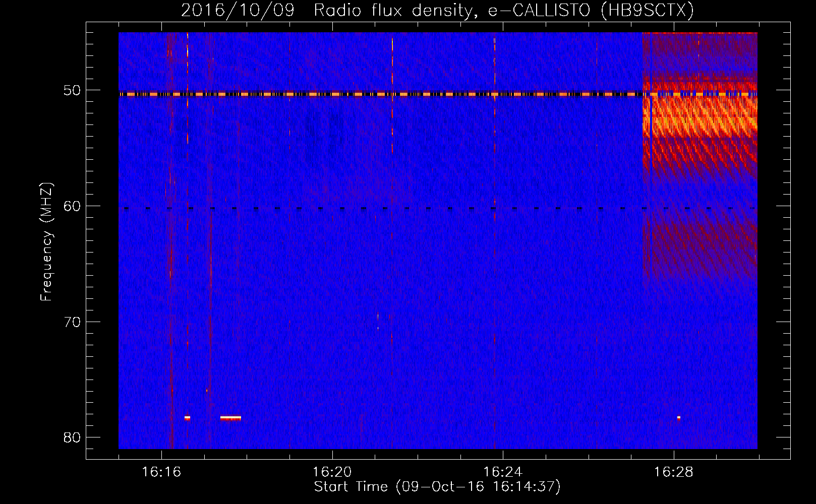The width and height of the screenshot is (816, 504).
Task: Click the long white-red dash near 78 MHz
Action: (x=230, y=417)
